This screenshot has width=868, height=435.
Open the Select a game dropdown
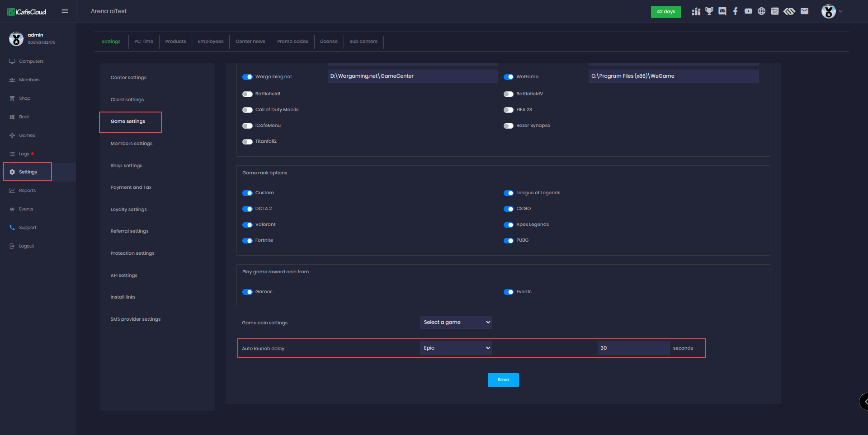456,322
